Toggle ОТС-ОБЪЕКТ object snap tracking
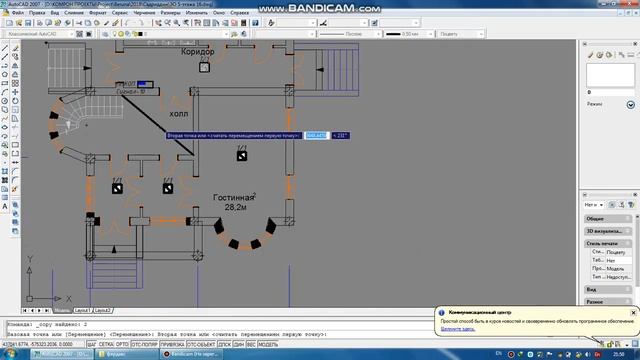 coord(201,344)
